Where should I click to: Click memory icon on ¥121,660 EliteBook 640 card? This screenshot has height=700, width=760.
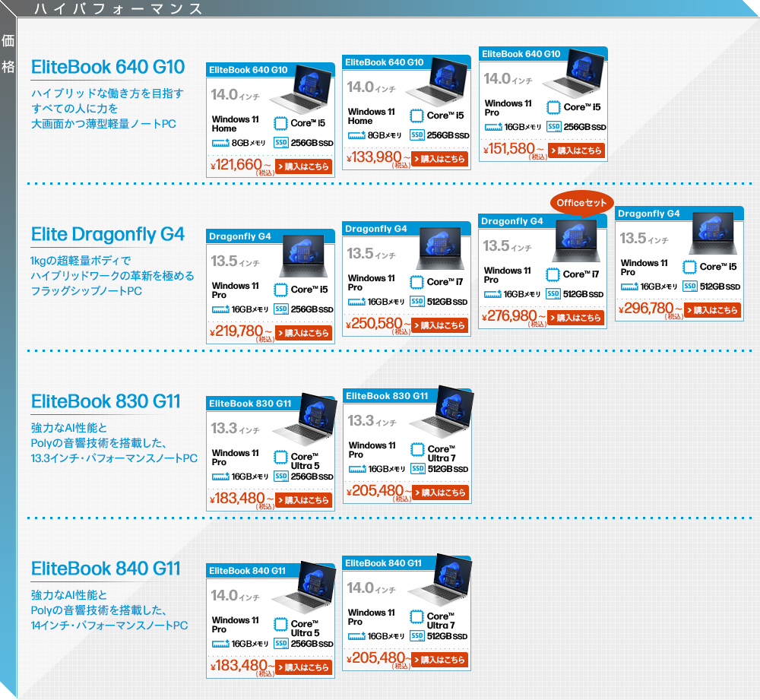220,143
